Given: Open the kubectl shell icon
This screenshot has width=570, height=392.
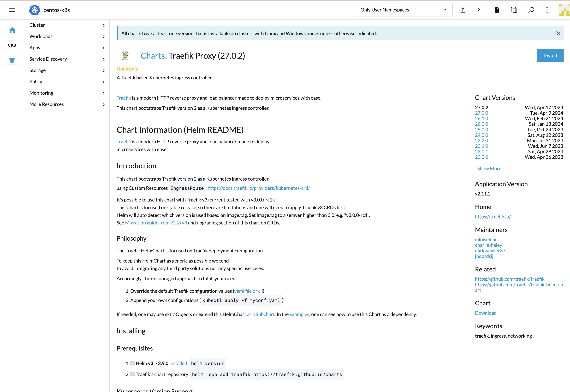Looking at the screenshot, I should pyautogui.click(x=480, y=10).
